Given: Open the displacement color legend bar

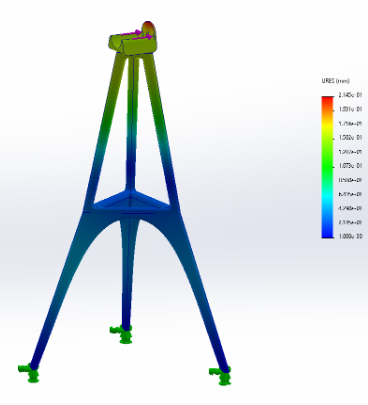Looking at the screenshot, I should 327,167.
